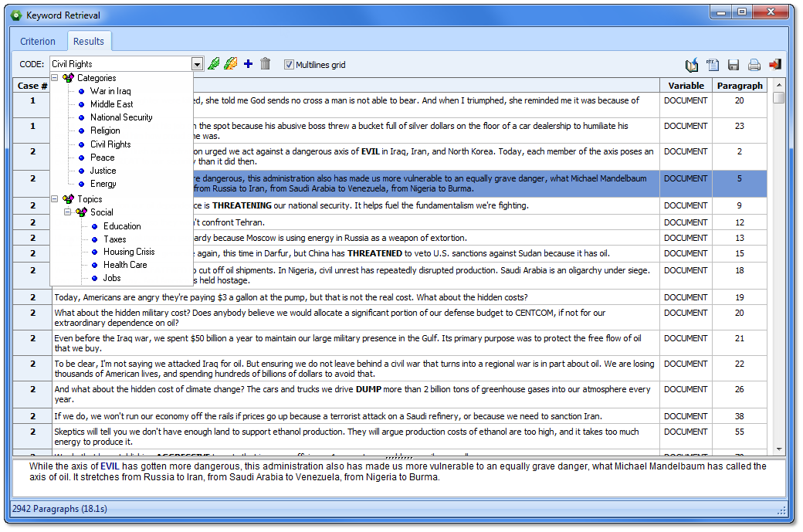Viewport: 803px width, 532px height.
Task: Click the Paragraph column header
Action: [739, 86]
